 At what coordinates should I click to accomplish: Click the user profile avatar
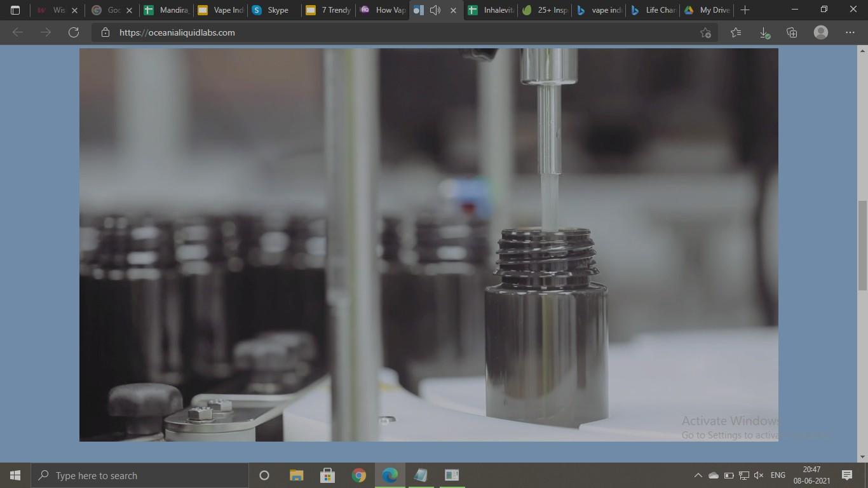tap(821, 32)
